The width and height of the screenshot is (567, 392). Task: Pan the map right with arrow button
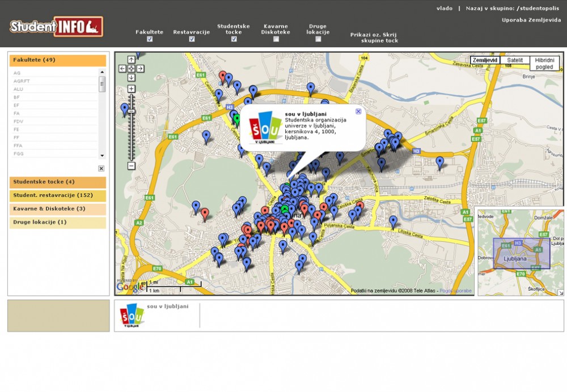(140, 69)
